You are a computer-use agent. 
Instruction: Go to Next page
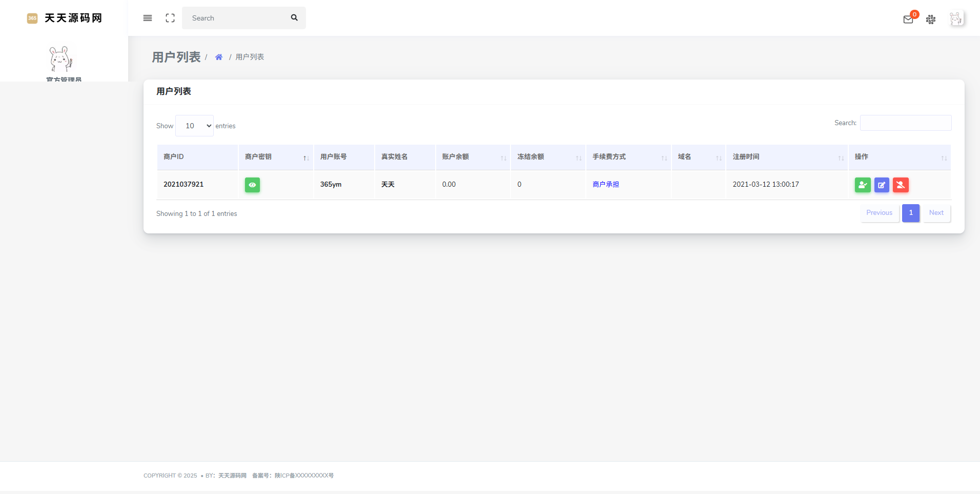(x=936, y=213)
